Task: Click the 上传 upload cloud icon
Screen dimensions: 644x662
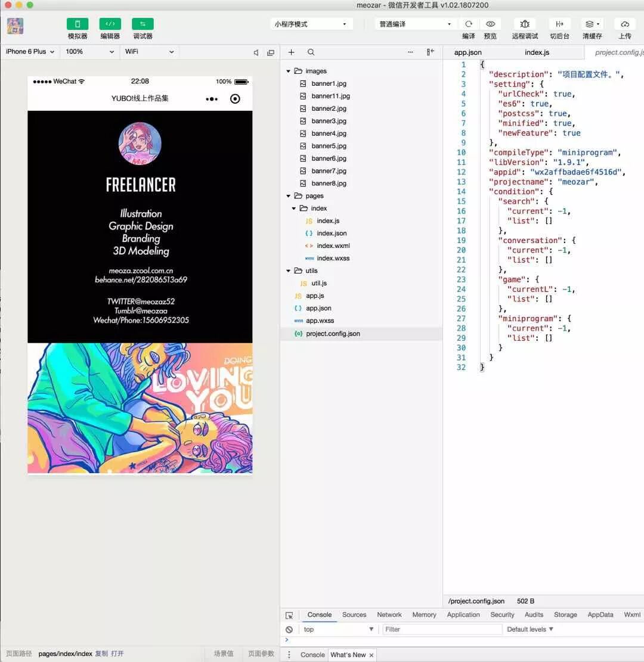Action: pos(625,24)
